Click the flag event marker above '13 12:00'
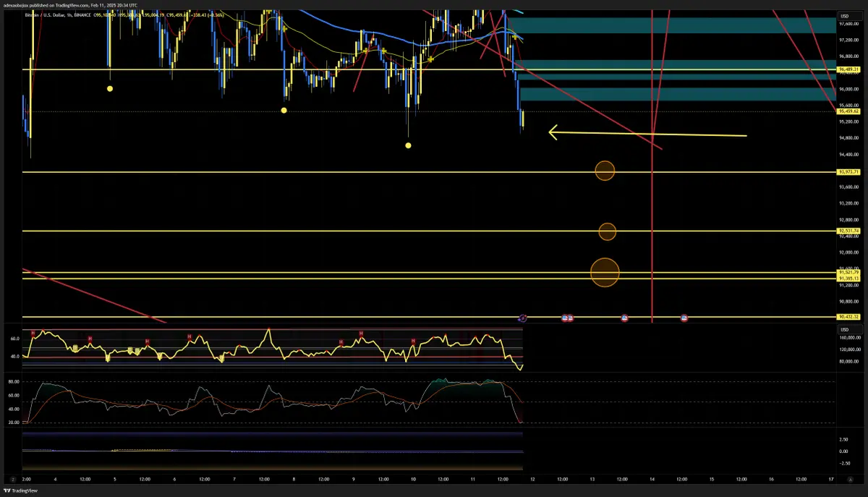This screenshot has height=497, width=868. click(x=625, y=318)
